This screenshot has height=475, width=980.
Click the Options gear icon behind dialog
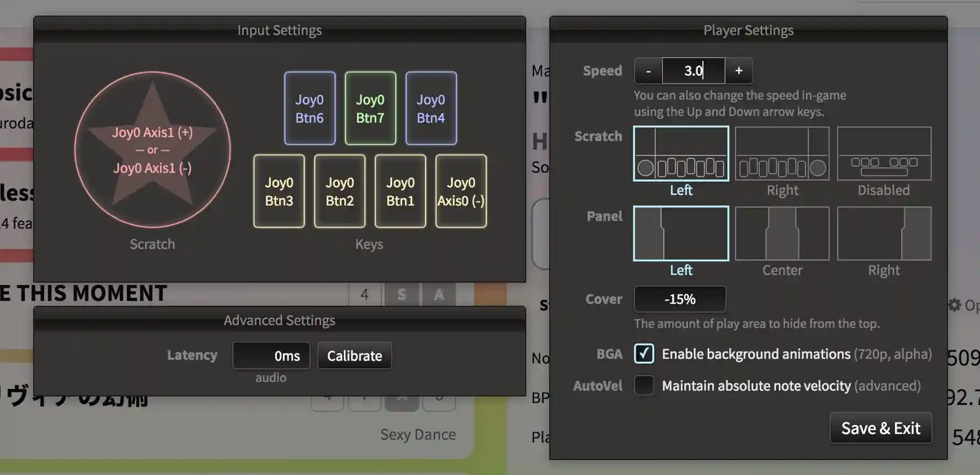pos(954,305)
